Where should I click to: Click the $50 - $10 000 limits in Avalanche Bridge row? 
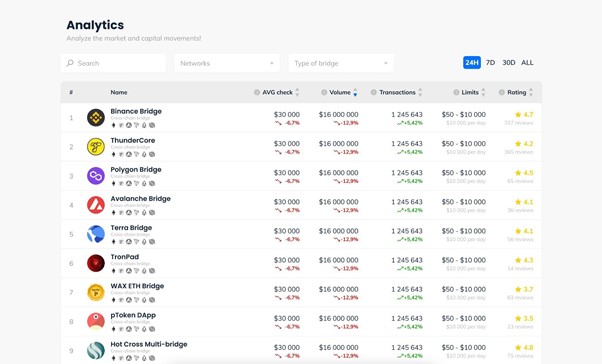463,202
